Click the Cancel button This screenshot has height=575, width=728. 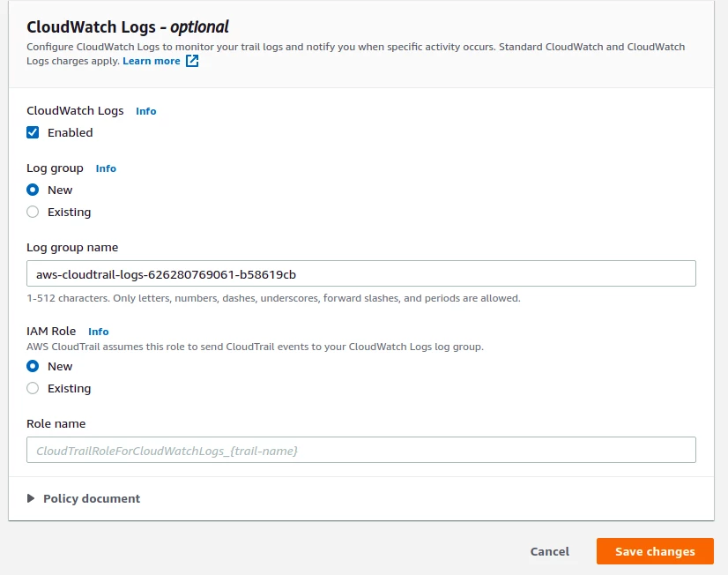(550, 551)
